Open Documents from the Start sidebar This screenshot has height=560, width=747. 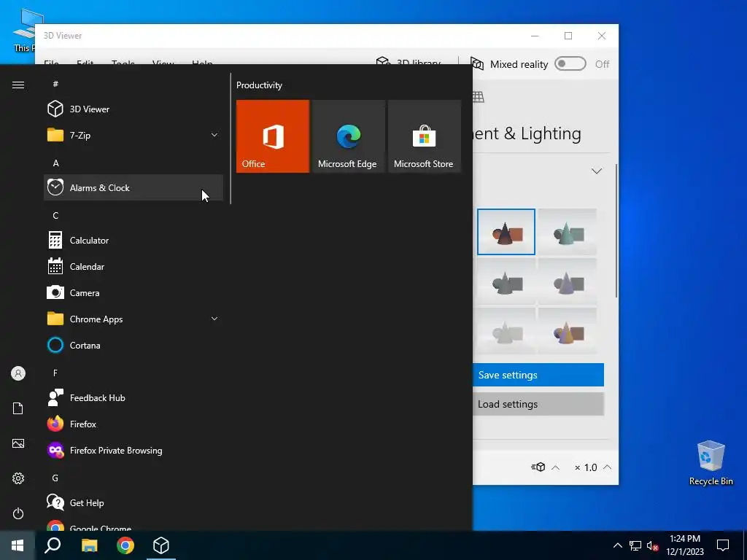pos(18,408)
